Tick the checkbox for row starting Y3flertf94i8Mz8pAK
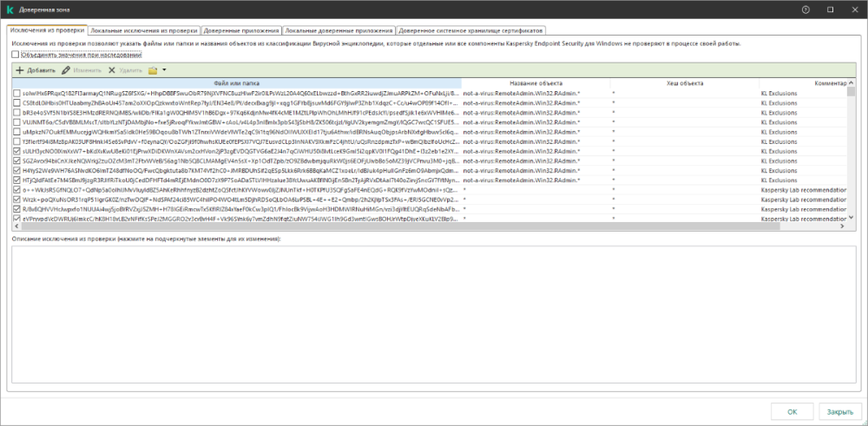868x426 pixels. tap(17, 141)
